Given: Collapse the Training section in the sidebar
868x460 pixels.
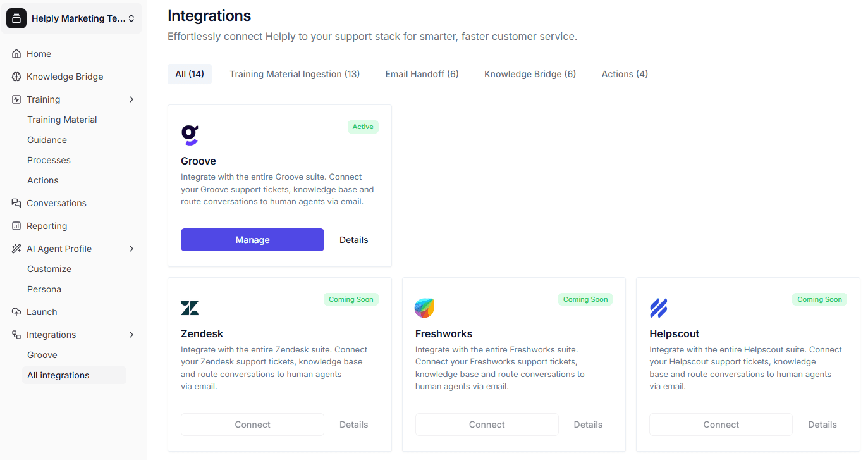Looking at the screenshot, I should pos(131,99).
